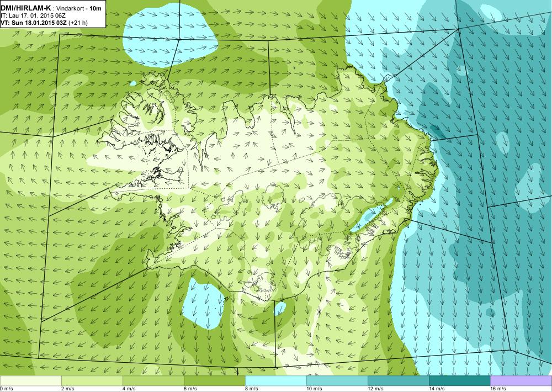This screenshot has height=392, width=552.
Task: Click the 12–14 m/s dark teal legend swatch
Action: (398, 380)
